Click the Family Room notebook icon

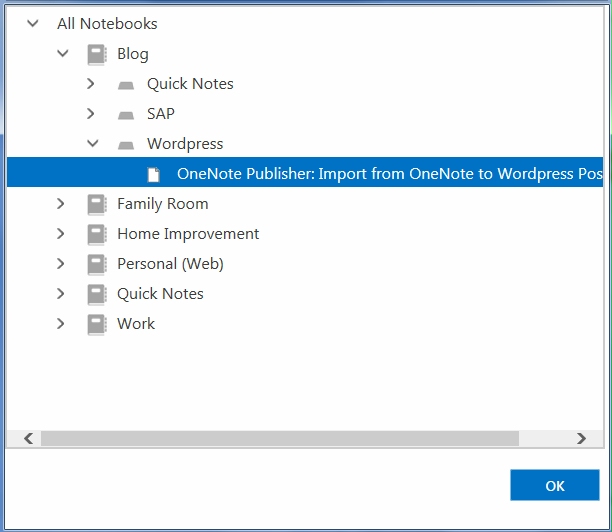(96, 204)
